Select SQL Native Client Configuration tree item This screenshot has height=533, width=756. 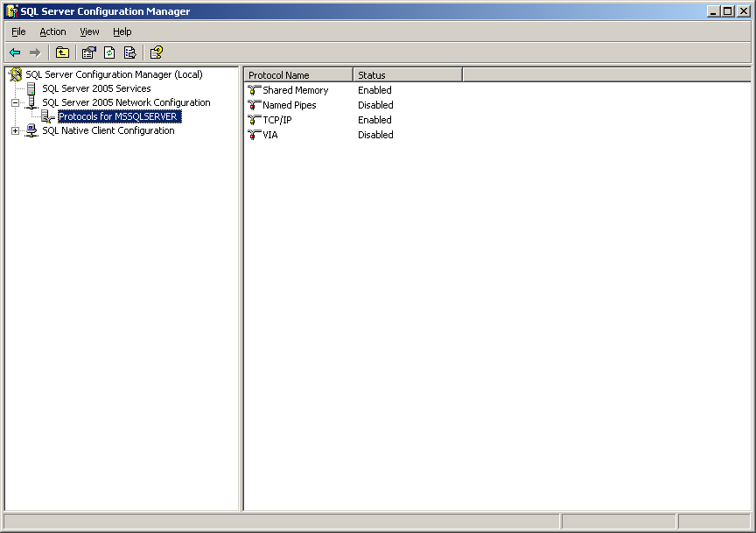coord(108,130)
